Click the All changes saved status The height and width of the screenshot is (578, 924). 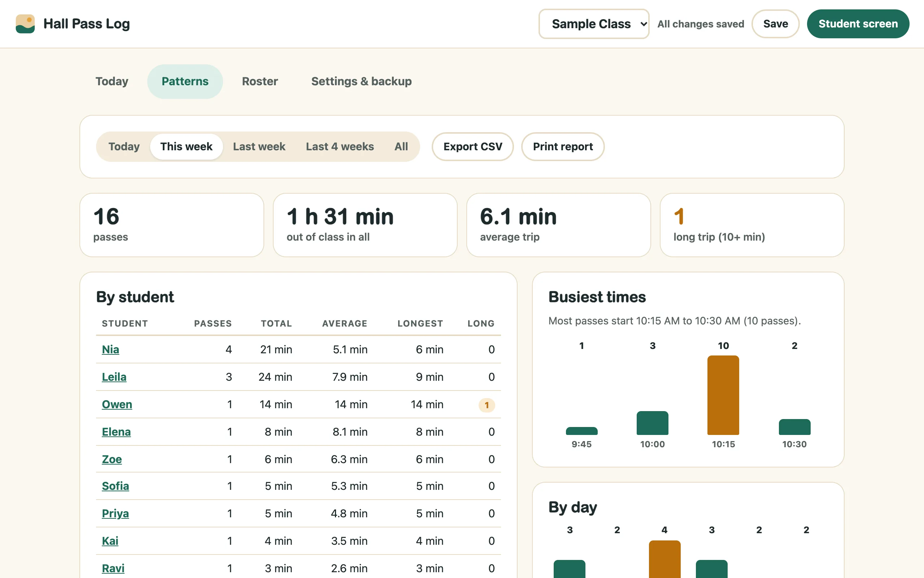tap(701, 24)
